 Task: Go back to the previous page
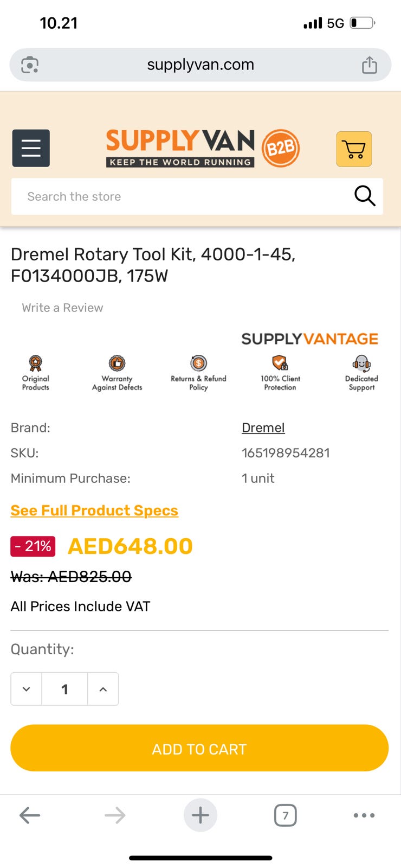pos(30,815)
